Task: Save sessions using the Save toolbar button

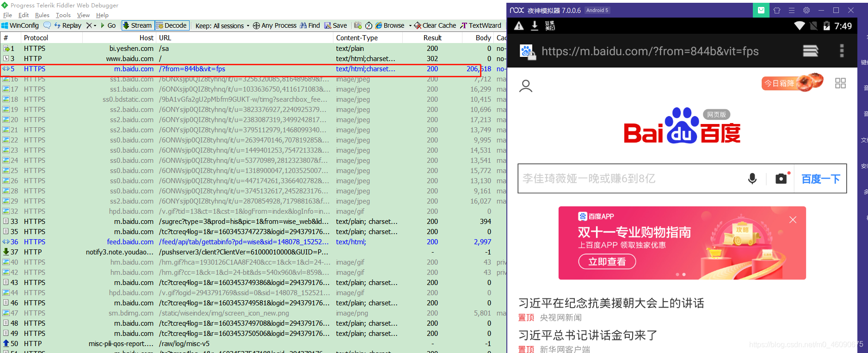Action: [x=336, y=25]
